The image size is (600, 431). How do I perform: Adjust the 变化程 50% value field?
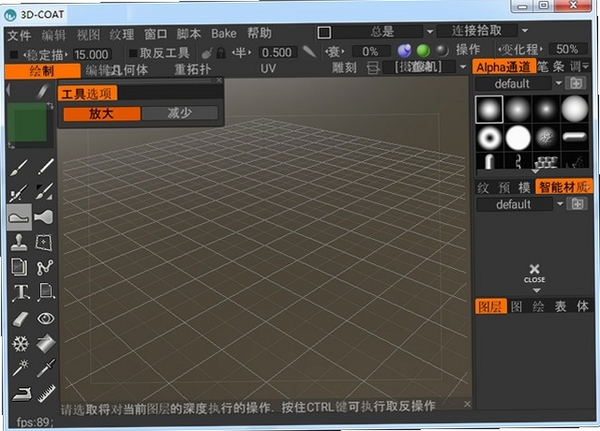(x=567, y=49)
